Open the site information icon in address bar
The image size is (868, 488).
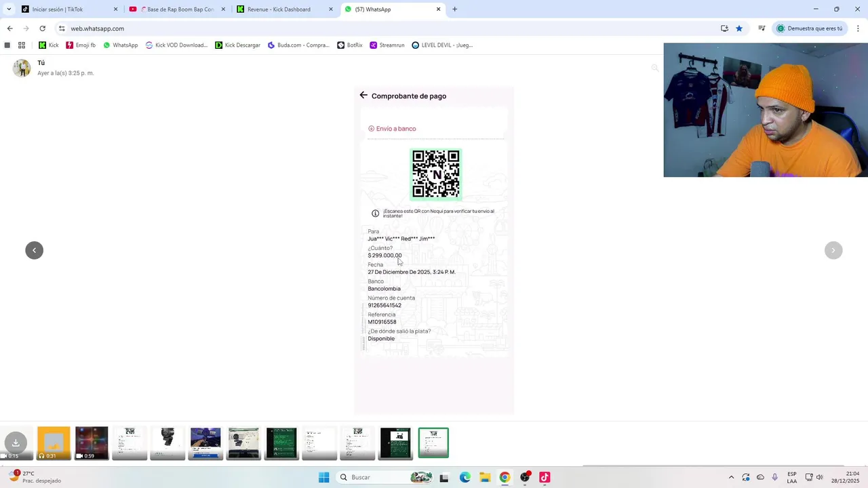tap(62, 28)
